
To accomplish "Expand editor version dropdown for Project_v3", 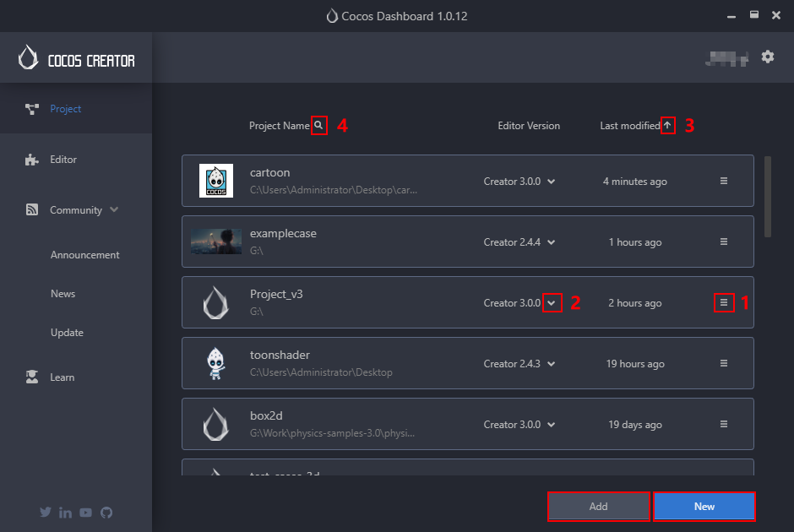I will click(552, 302).
